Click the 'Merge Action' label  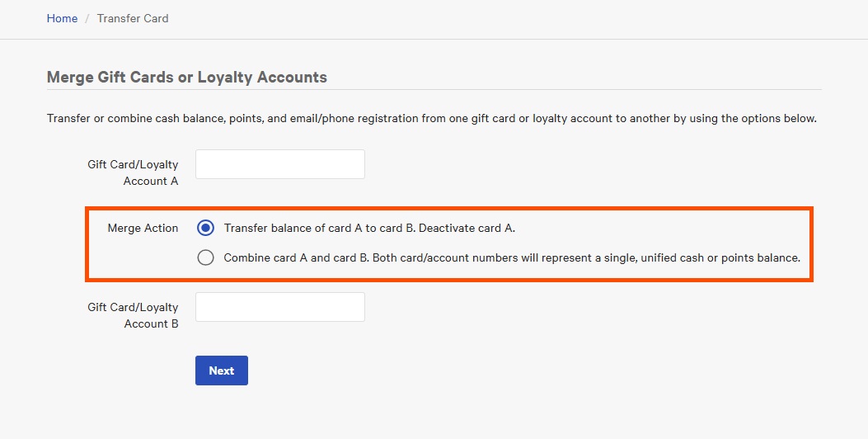[143, 228]
